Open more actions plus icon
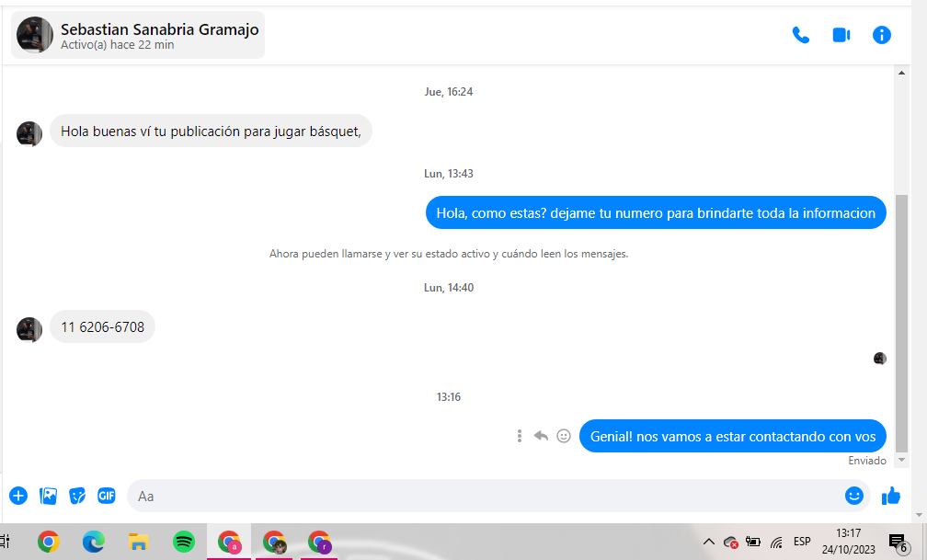Viewport: 927px width, 560px height. pos(18,496)
